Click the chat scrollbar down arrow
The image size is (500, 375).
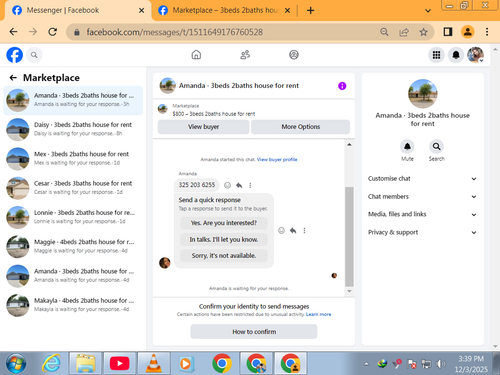coord(349,291)
